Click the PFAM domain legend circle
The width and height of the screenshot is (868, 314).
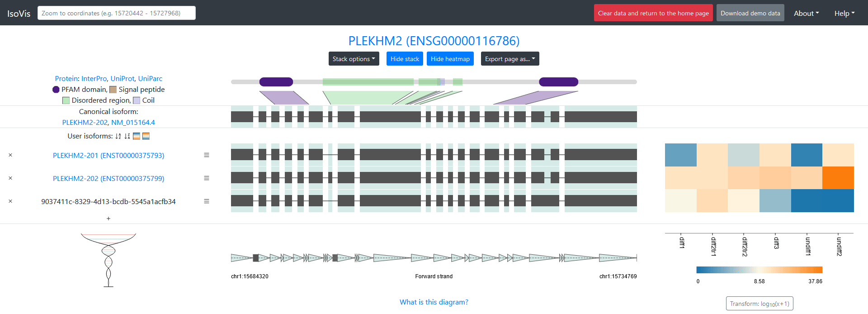56,90
